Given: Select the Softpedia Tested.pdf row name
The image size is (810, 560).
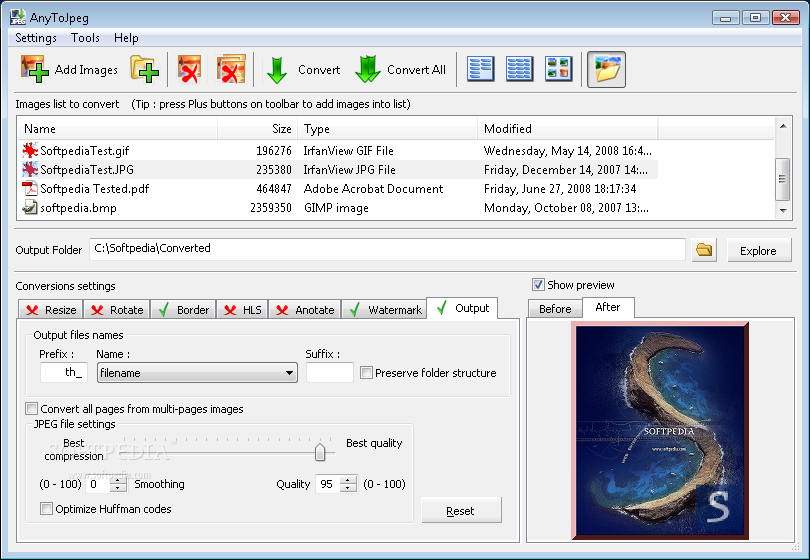Looking at the screenshot, I should point(95,189).
